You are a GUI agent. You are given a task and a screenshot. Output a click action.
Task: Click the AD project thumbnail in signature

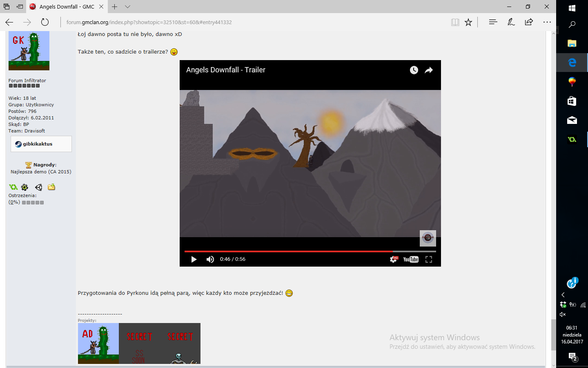click(98, 343)
